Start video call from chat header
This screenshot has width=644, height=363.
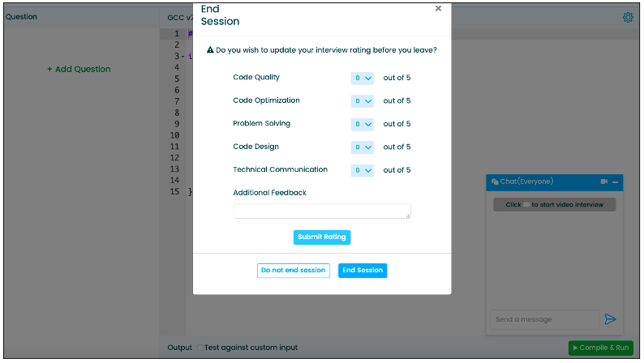pyautogui.click(x=603, y=181)
